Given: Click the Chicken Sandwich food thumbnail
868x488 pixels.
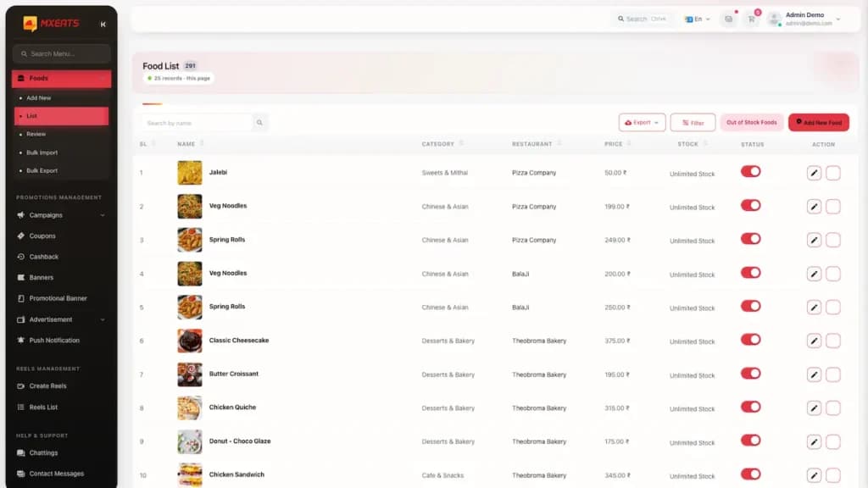Looking at the screenshot, I should [190, 474].
